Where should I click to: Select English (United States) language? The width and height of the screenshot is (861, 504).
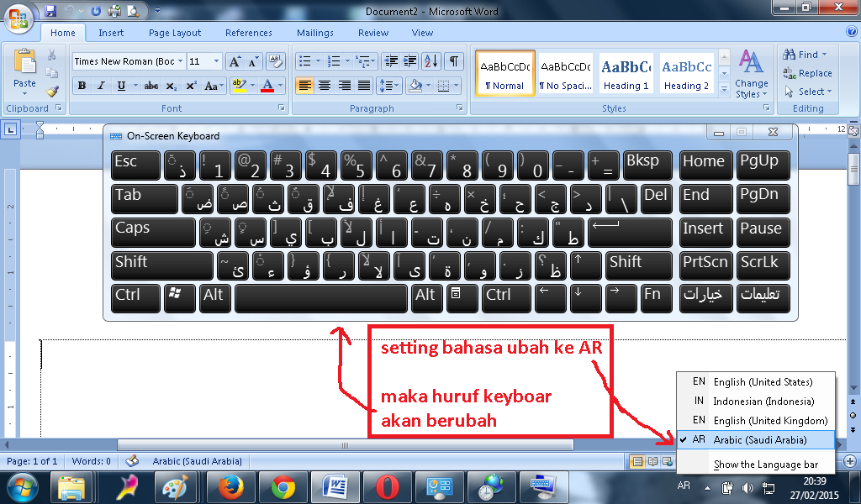coord(756,381)
